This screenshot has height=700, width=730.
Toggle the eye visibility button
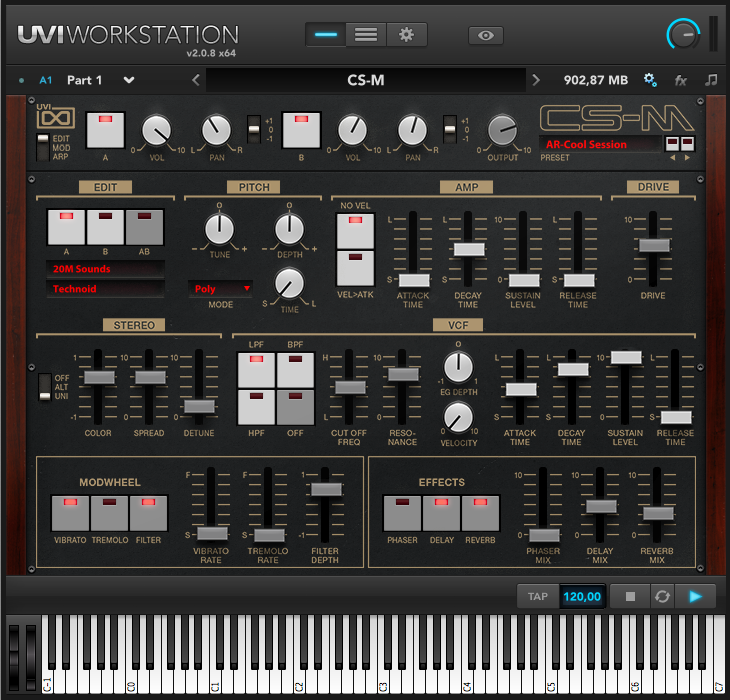pyautogui.click(x=486, y=35)
